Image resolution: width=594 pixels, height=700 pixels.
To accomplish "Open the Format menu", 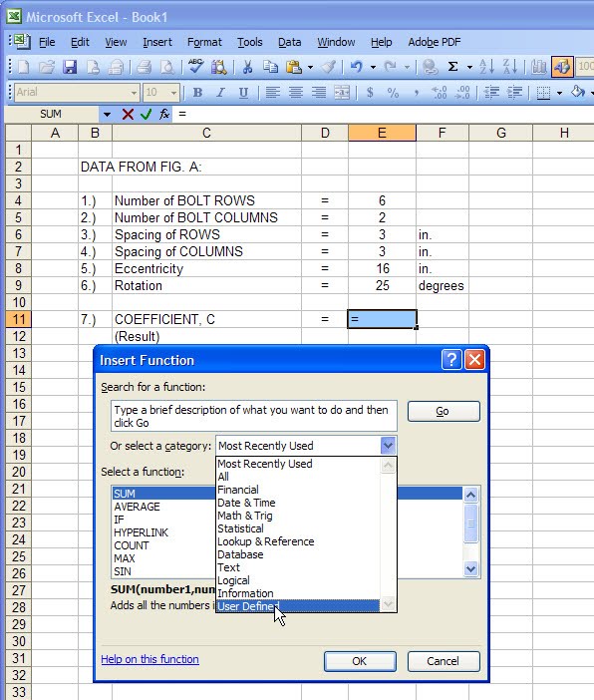I will point(204,42).
